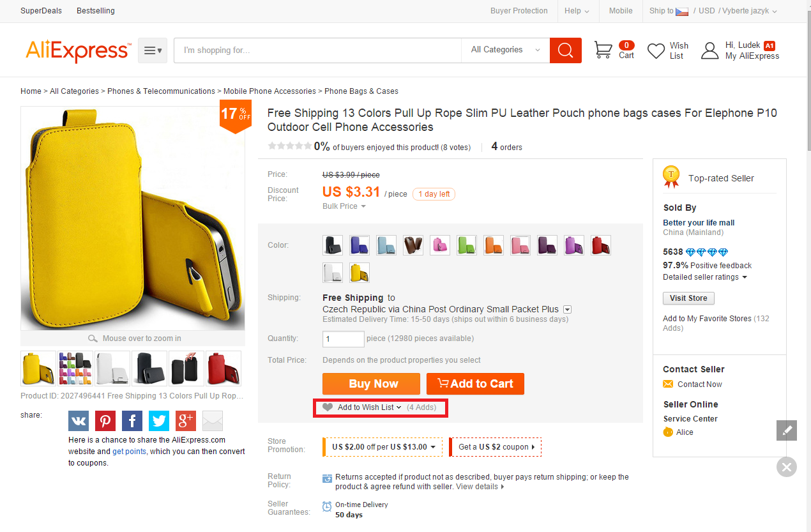Expand the Bulk Price dropdown

click(x=344, y=206)
